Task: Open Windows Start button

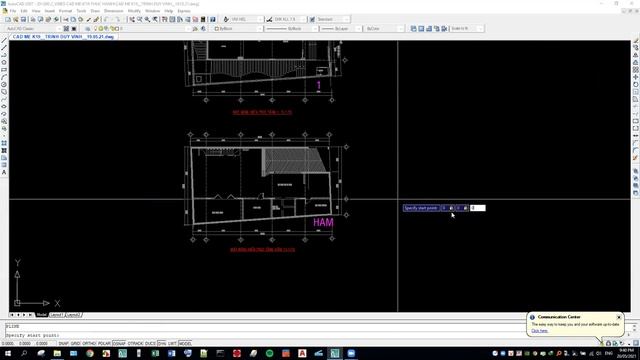Action: pyautogui.click(x=7, y=353)
